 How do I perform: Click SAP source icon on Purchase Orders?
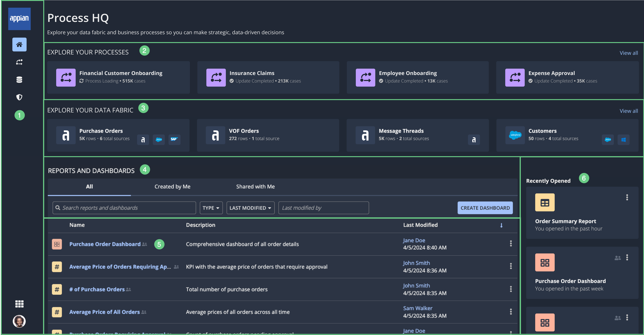tap(174, 140)
